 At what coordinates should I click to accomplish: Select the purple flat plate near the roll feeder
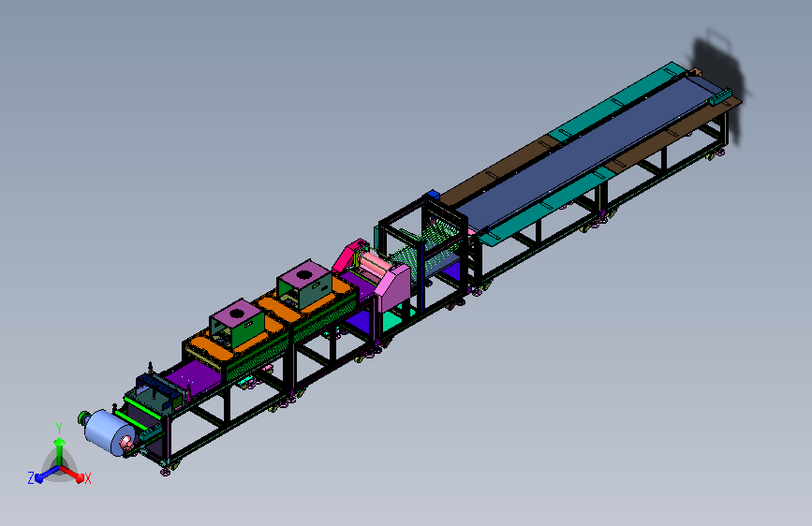pyautogui.click(x=195, y=376)
